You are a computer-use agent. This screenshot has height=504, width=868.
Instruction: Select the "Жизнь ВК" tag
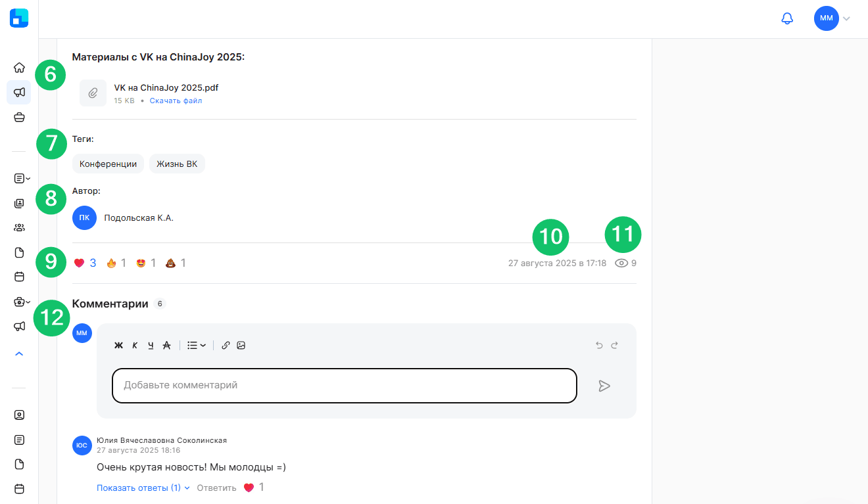pyautogui.click(x=177, y=164)
